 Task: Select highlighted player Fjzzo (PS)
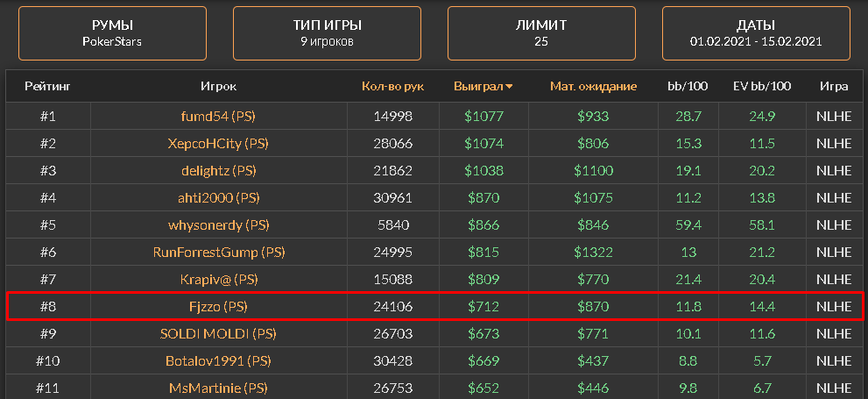(435, 306)
